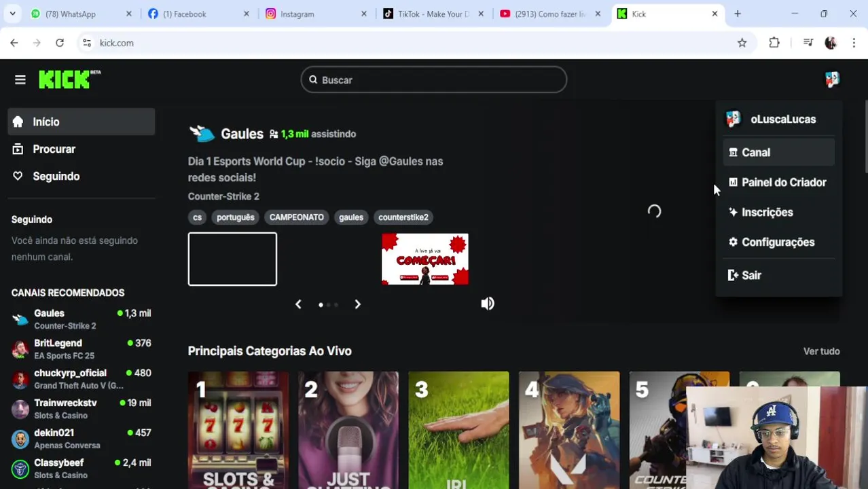Click Counter-Strike 2 category link

(223, 196)
